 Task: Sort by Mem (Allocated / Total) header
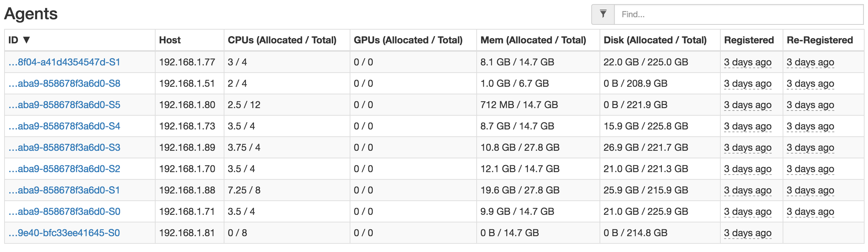533,40
